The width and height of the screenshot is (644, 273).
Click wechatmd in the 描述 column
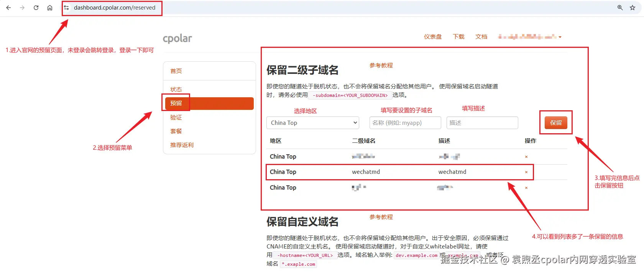click(452, 172)
